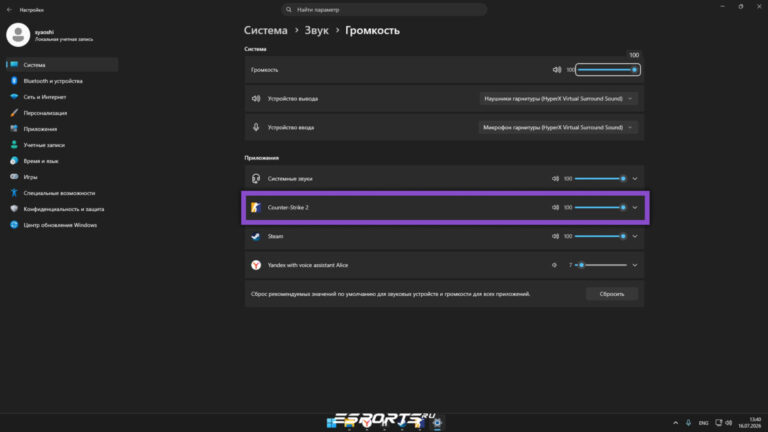Select Система in the sidebar
This screenshot has width=768, height=432.
coord(62,65)
